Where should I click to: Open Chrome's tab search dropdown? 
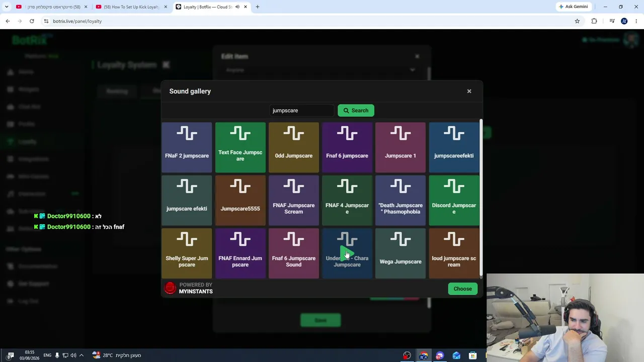pos(7,7)
